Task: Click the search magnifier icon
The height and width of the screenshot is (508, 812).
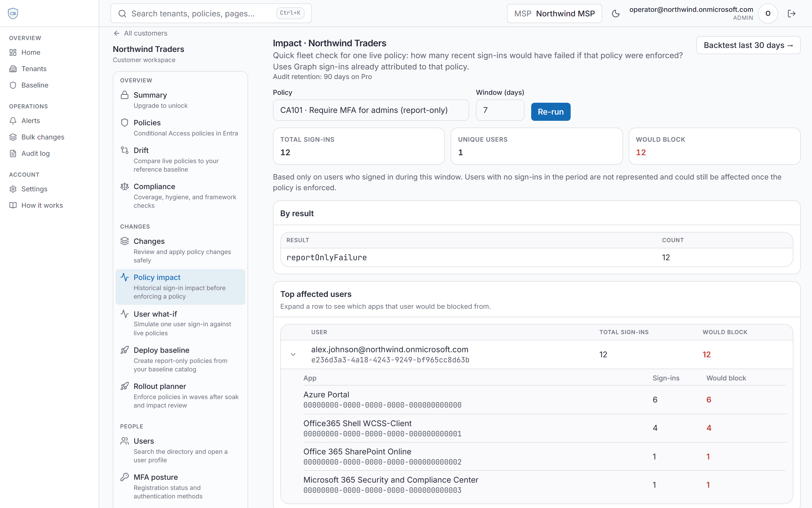Action: click(x=122, y=14)
